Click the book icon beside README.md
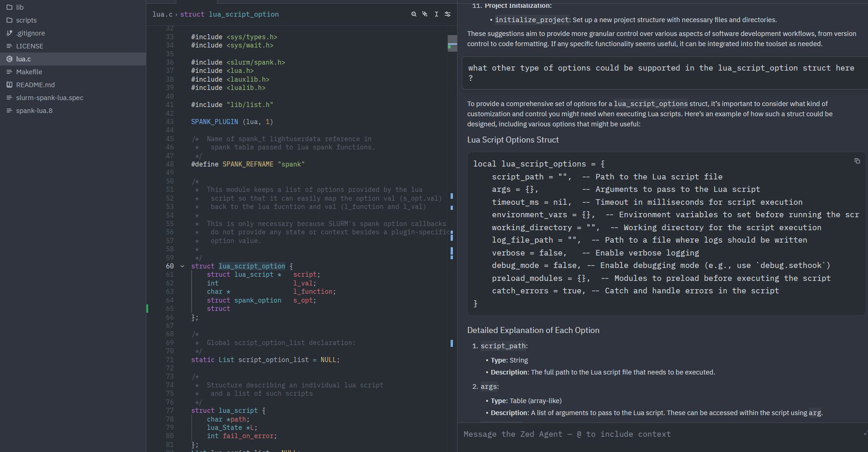 [x=9, y=85]
